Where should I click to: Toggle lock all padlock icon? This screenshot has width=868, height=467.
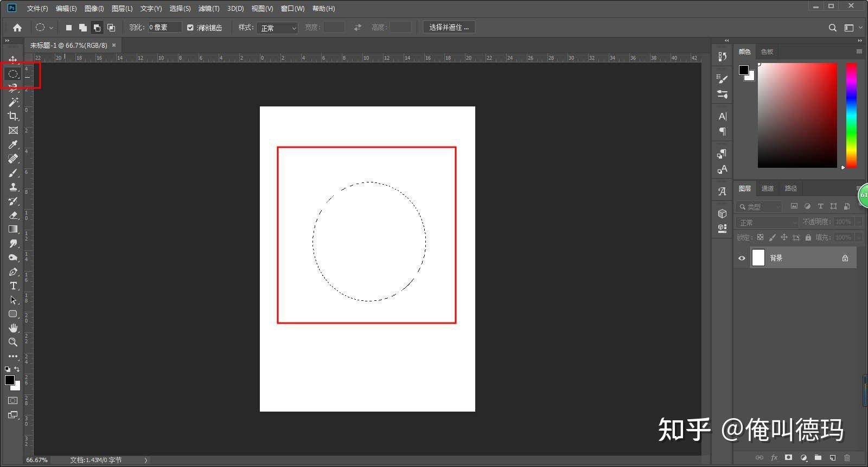click(808, 237)
